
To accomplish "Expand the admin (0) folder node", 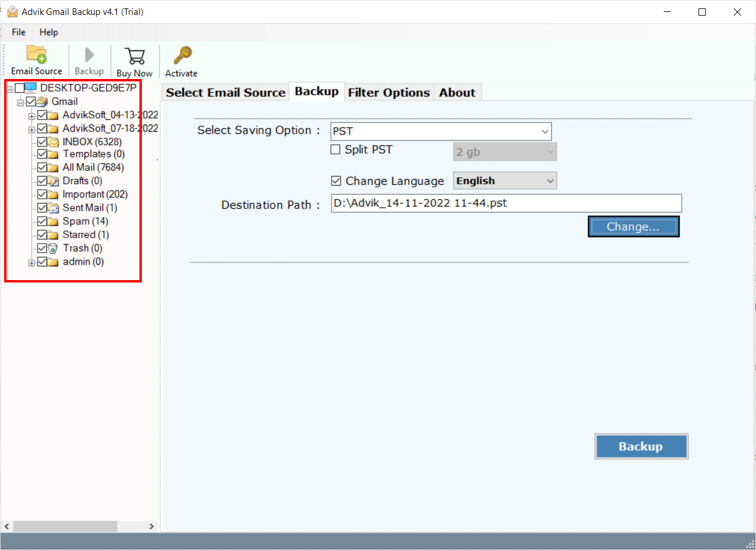I will (x=31, y=262).
